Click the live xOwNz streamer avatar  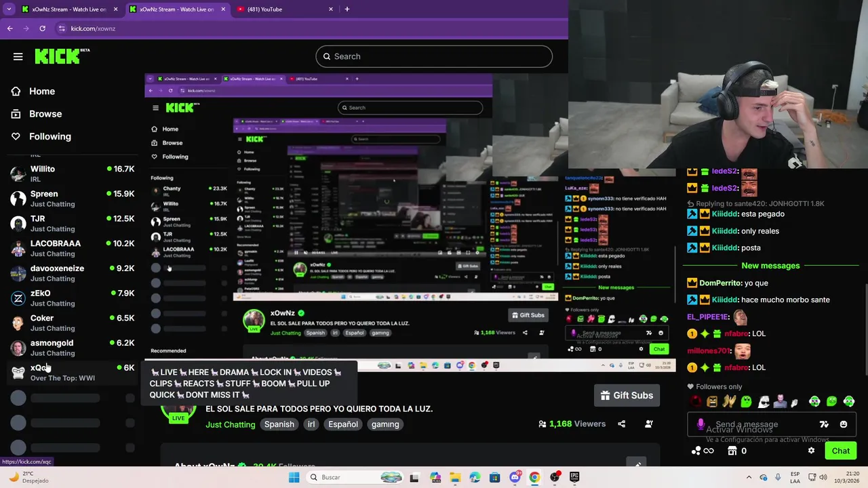[x=178, y=409]
